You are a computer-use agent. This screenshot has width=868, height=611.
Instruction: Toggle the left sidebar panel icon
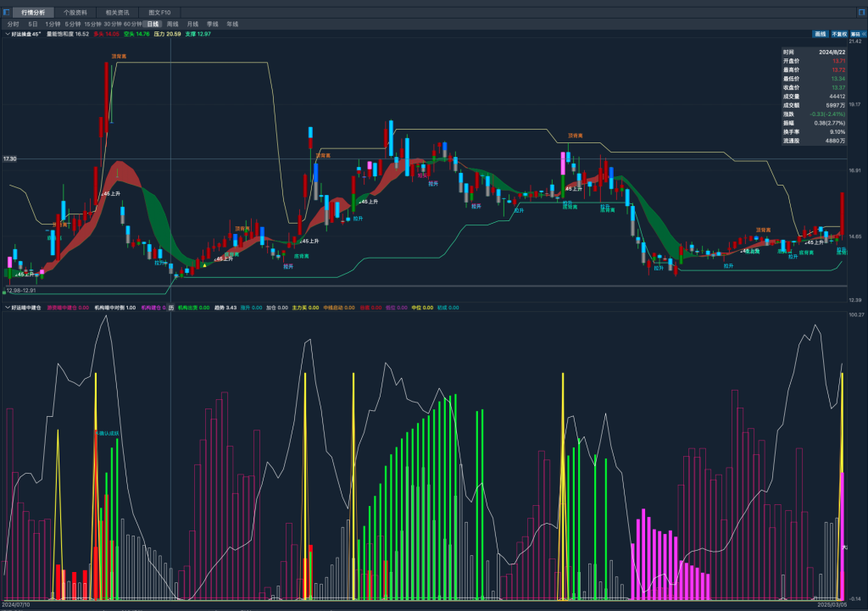click(6, 12)
